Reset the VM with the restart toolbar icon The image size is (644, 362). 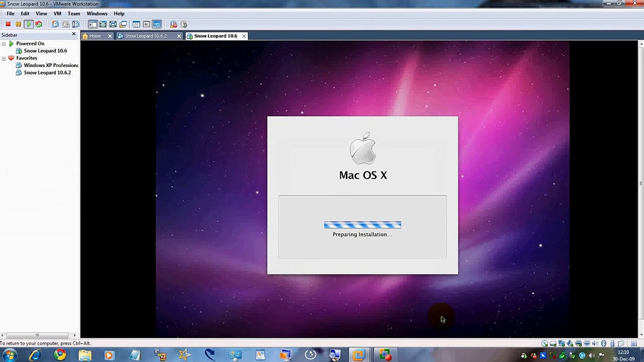pos(39,24)
